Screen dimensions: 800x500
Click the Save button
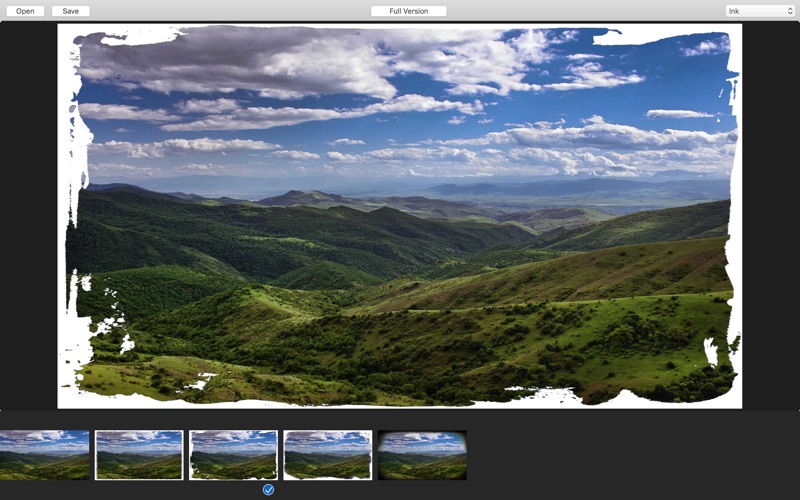tap(70, 11)
